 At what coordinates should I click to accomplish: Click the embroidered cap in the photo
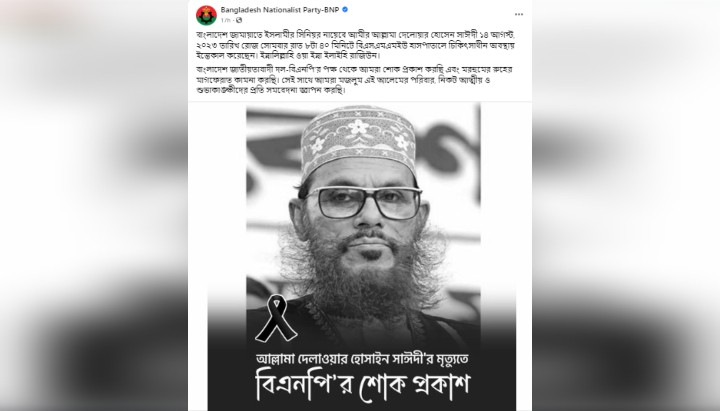[x=358, y=140]
